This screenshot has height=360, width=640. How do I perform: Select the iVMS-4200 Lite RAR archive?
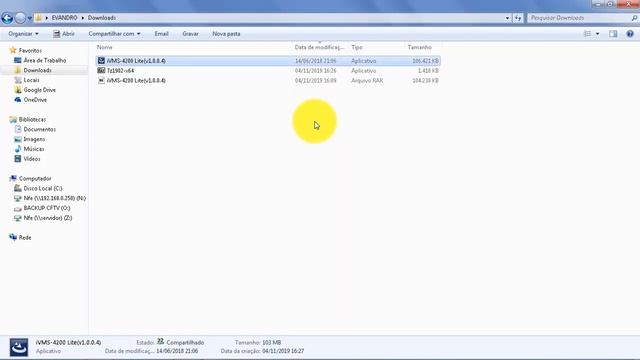(x=268, y=80)
